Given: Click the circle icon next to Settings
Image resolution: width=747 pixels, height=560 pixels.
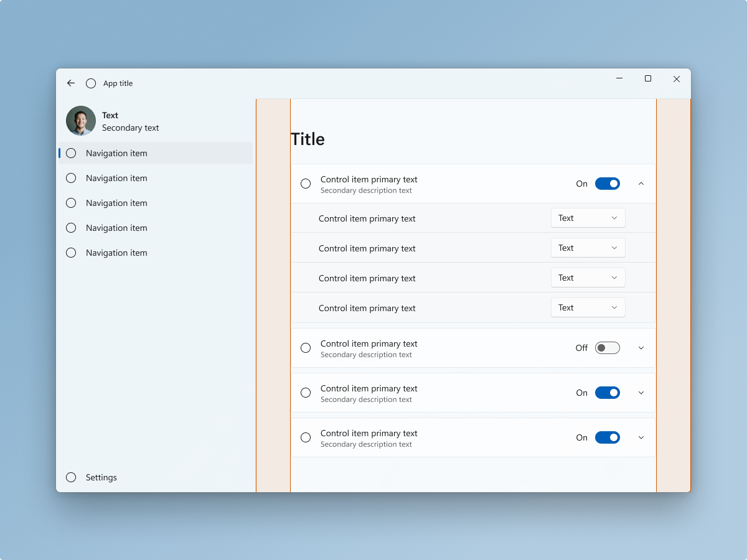Looking at the screenshot, I should (x=71, y=477).
